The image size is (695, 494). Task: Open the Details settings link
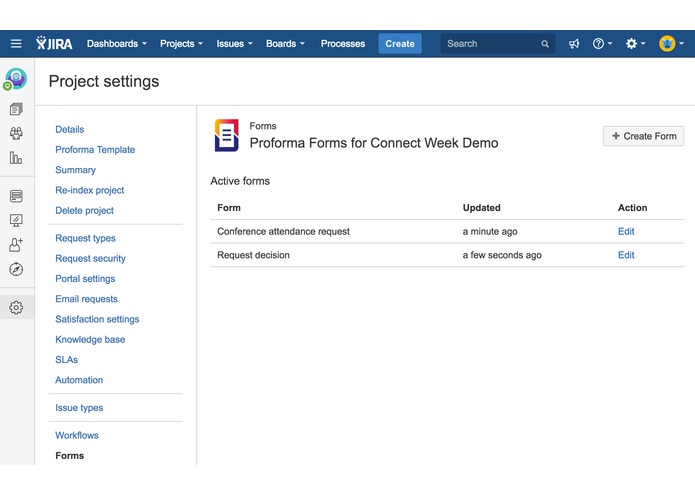[70, 129]
